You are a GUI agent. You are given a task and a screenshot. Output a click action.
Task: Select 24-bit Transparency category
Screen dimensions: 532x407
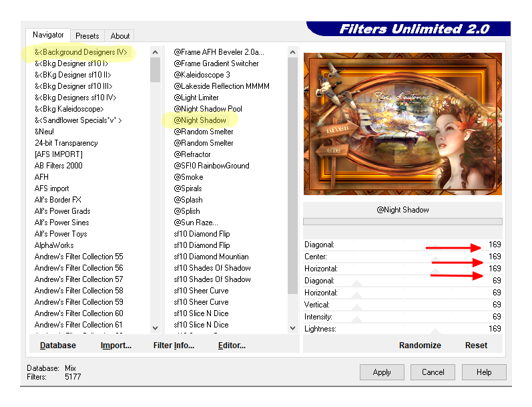pyautogui.click(x=66, y=143)
